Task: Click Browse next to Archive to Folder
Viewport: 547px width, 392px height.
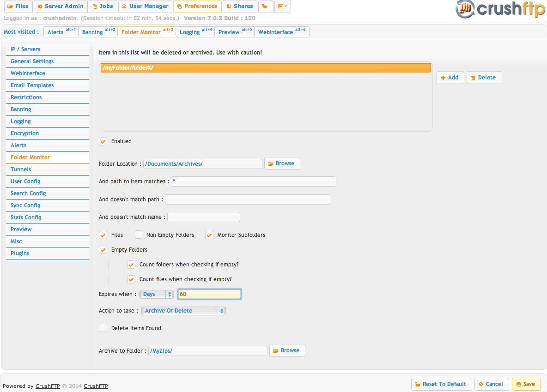Action: click(287, 350)
